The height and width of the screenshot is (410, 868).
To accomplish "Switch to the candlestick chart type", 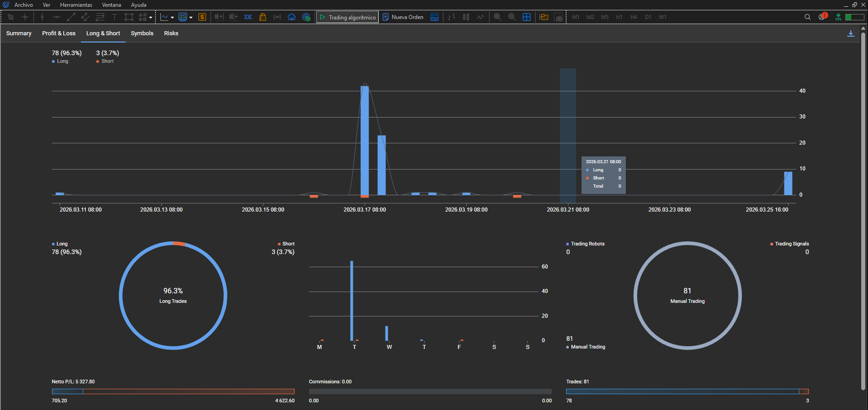I will click(x=466, y=17).
